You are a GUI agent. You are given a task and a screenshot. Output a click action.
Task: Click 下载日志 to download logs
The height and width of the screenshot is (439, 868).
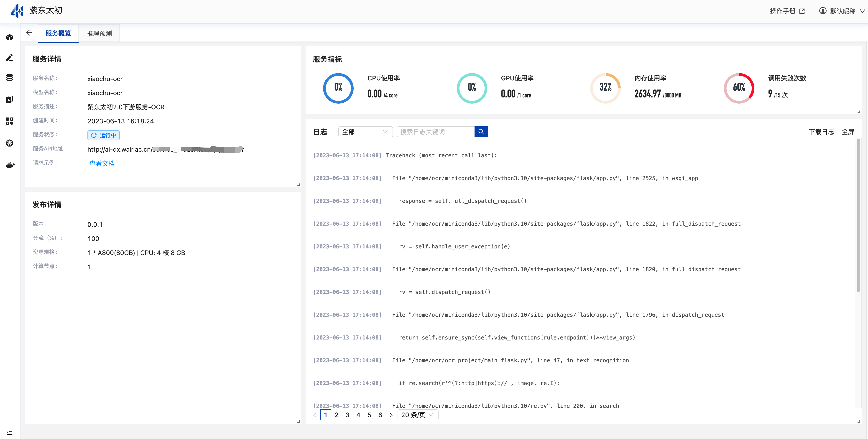(821, 132)
